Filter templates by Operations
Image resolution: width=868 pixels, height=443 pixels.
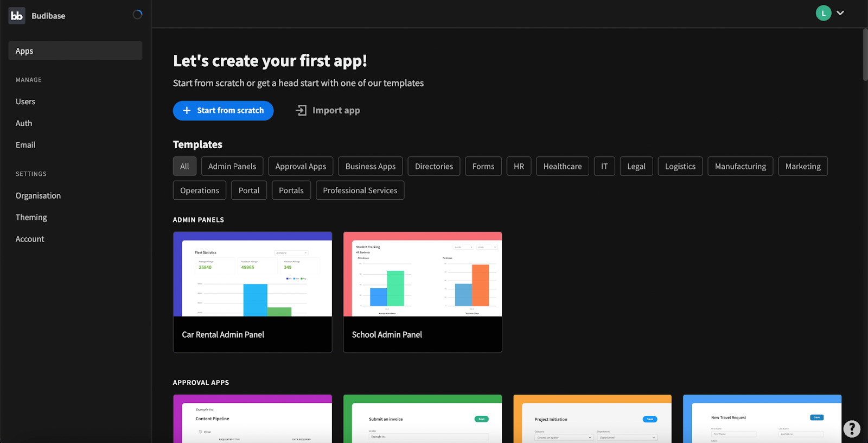point(200,191)
